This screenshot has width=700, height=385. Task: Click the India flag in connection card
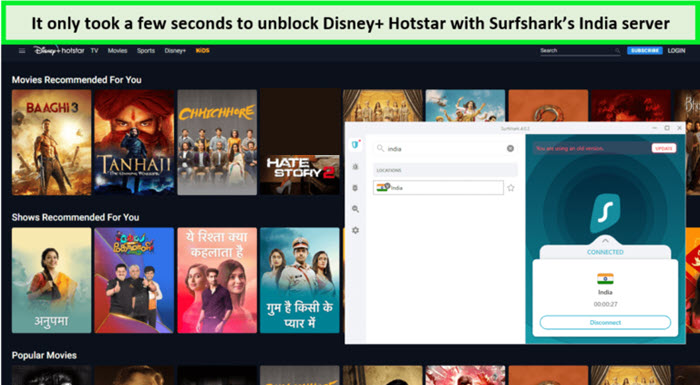pos(605,279)
